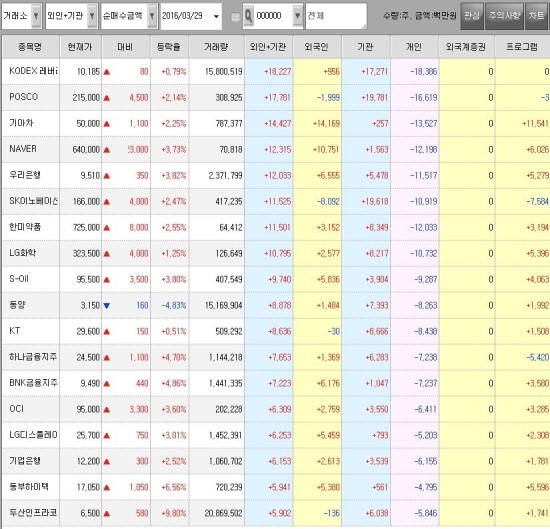Click 기아차 program value +11,541
Image resolution: width=550 pixels, height=529 pixels.
[x=535, y=123]
